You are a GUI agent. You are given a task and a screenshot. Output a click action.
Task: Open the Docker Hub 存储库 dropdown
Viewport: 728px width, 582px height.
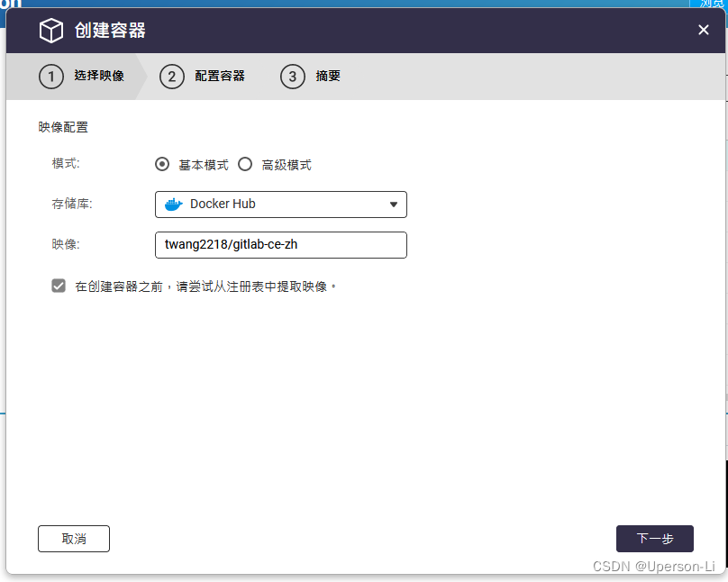[281, 205]
